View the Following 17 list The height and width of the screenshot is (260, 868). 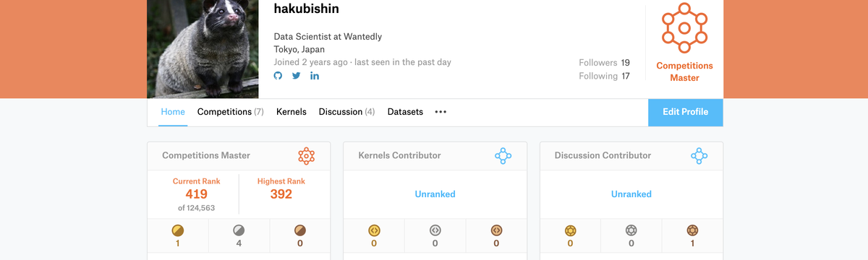point(604,76)
